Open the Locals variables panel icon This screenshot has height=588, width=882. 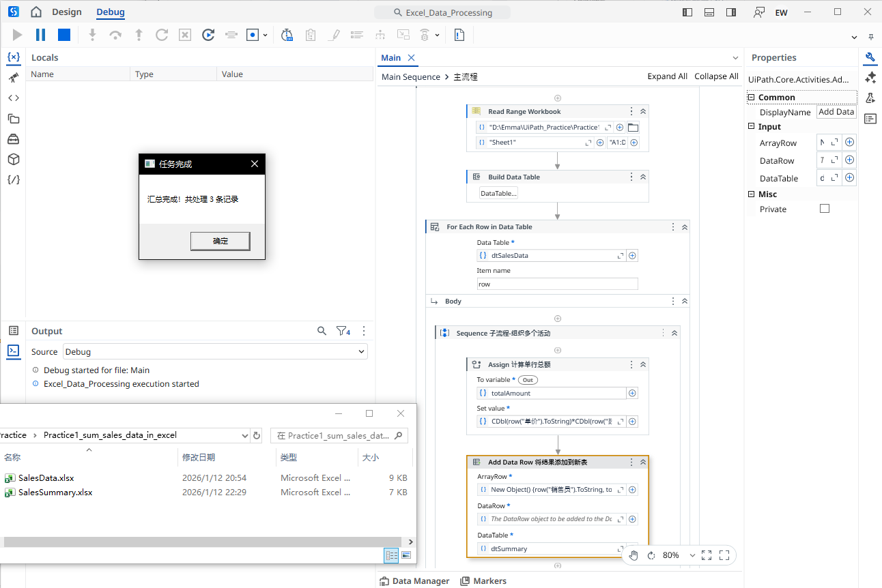(13, 57)
